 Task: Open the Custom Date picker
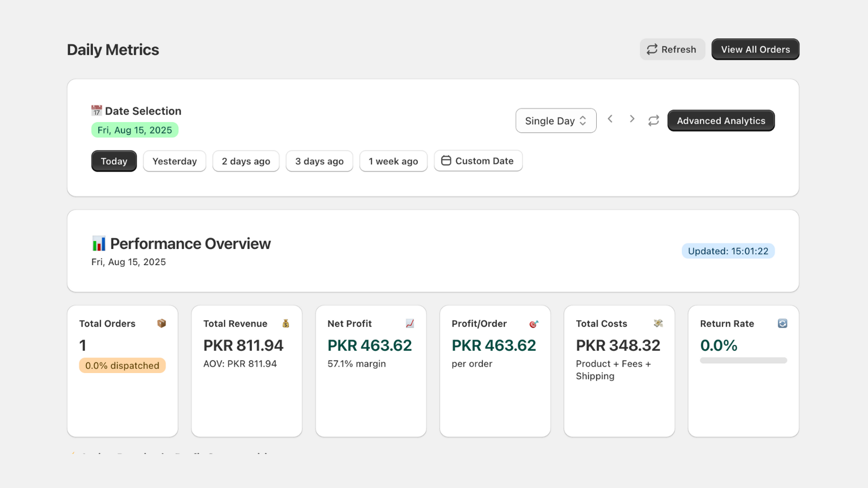(478, 160)
